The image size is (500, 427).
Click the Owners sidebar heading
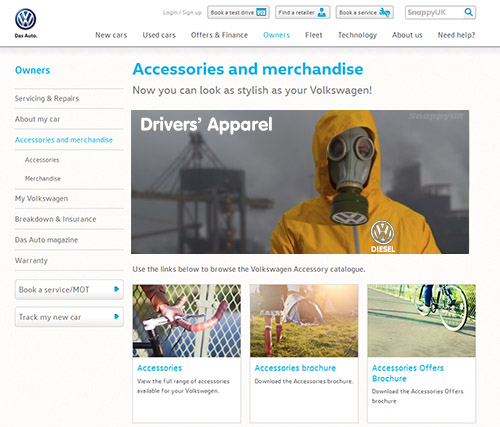(x=32, y=70)
